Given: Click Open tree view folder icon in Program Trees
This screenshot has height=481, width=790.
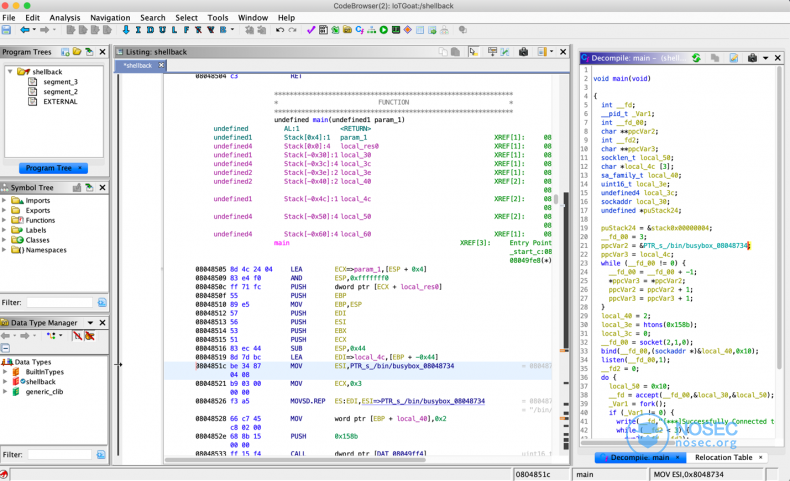Looking at the screenshot, I should pos(77,52).
